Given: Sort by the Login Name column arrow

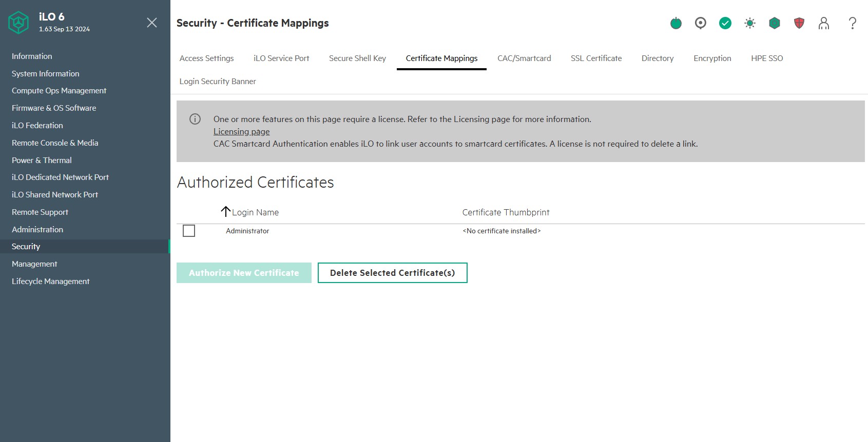Looking at the screenshot, I should point(225,211).
